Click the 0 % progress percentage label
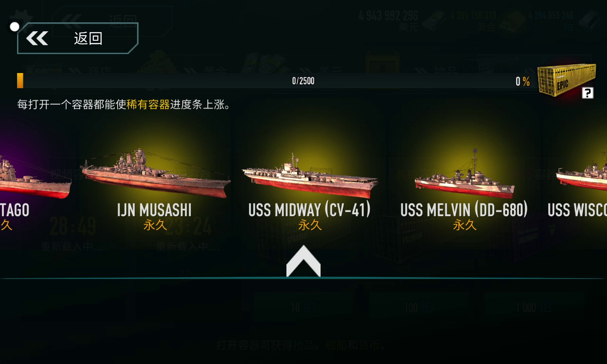This screenshot has width=607, height=364. click(523, 82)
